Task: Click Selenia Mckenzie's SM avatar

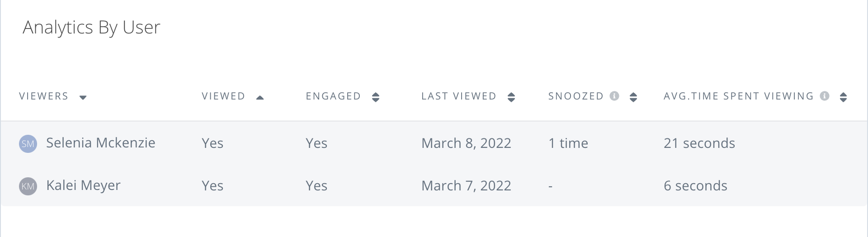Action: coord(28,144)
